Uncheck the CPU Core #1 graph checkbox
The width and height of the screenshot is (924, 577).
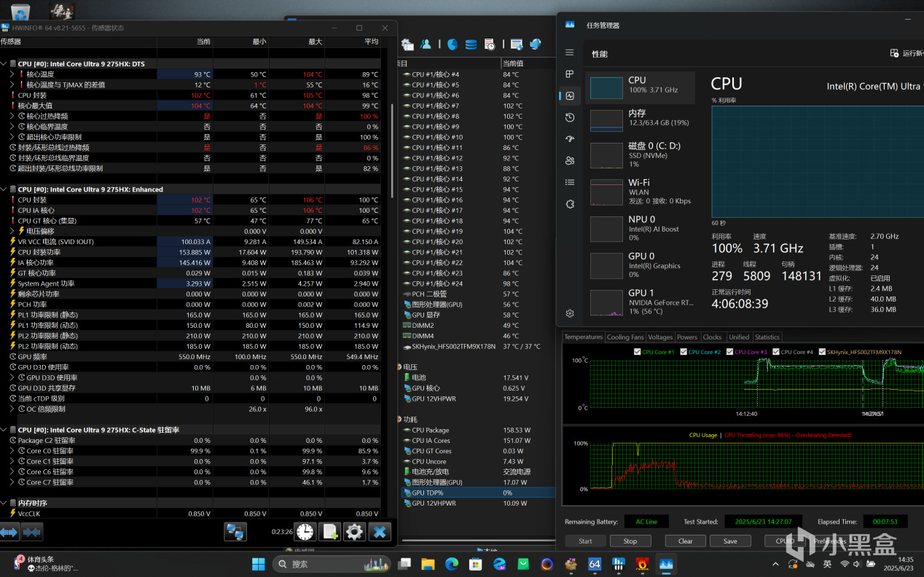(638, 352)
